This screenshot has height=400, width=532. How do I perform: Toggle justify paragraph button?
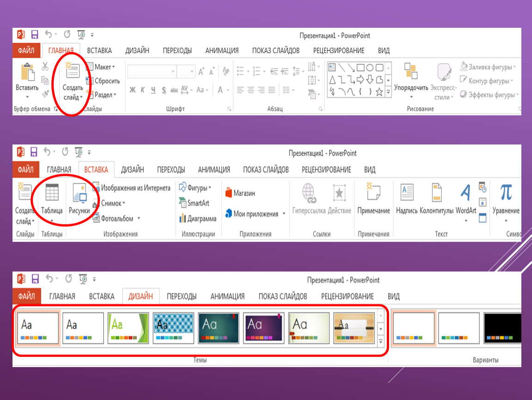click(272, 90)
